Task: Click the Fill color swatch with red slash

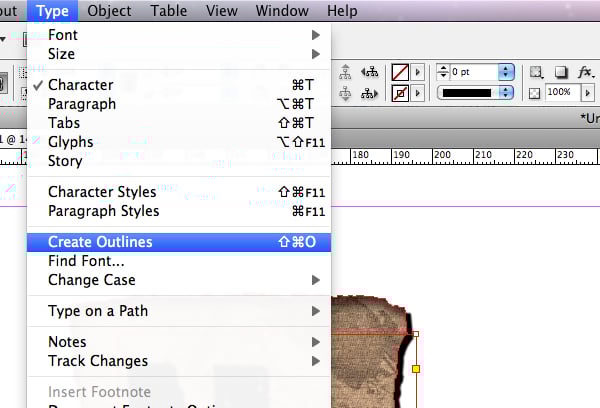Action: point(400,72)
